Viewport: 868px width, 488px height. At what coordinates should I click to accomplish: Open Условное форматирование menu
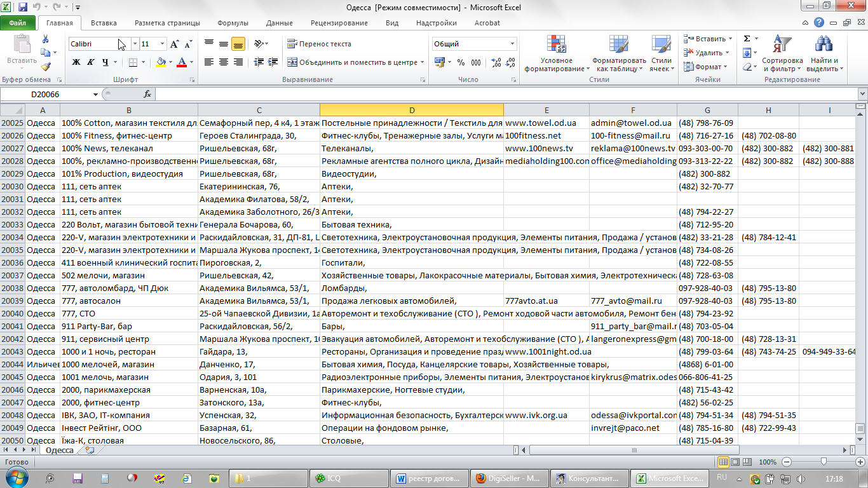(556, 53)
